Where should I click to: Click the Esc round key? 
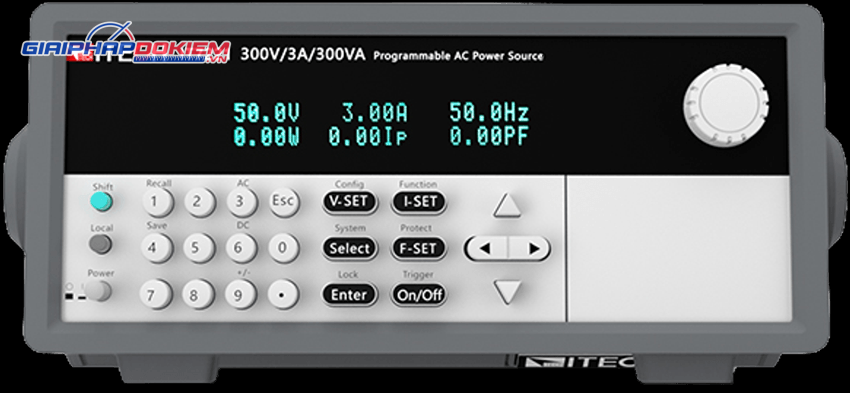[283, 202]
